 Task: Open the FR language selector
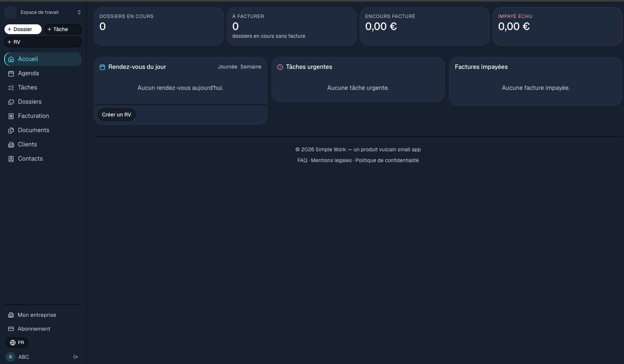(17, 343)
